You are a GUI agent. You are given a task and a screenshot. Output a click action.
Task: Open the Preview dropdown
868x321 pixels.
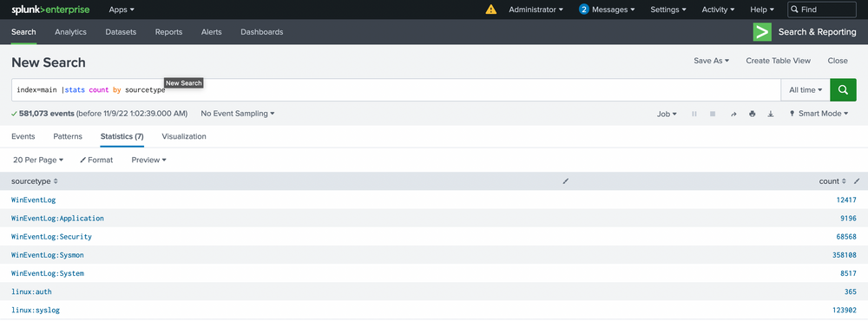pyautogui.click(x=149, y=160)
